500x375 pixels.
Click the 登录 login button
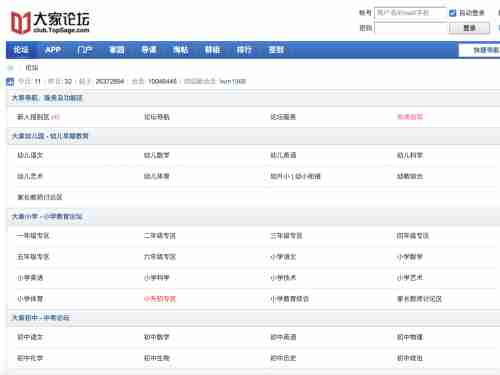pyautogui.click(x=469, y=28)
